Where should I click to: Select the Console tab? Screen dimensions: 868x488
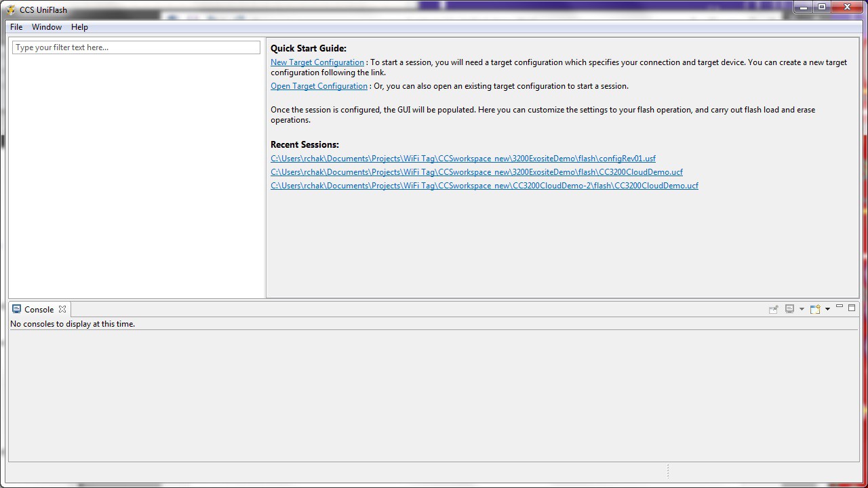coord(39,309)
